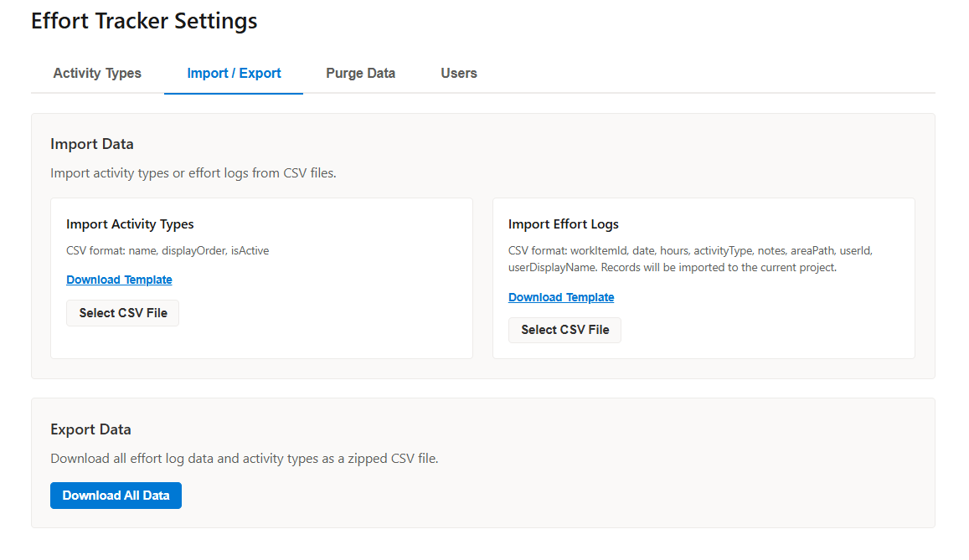The width and height of the screenshot is (969, 560).
Task: Click the Import Data section heading
Action: [92, 144]
